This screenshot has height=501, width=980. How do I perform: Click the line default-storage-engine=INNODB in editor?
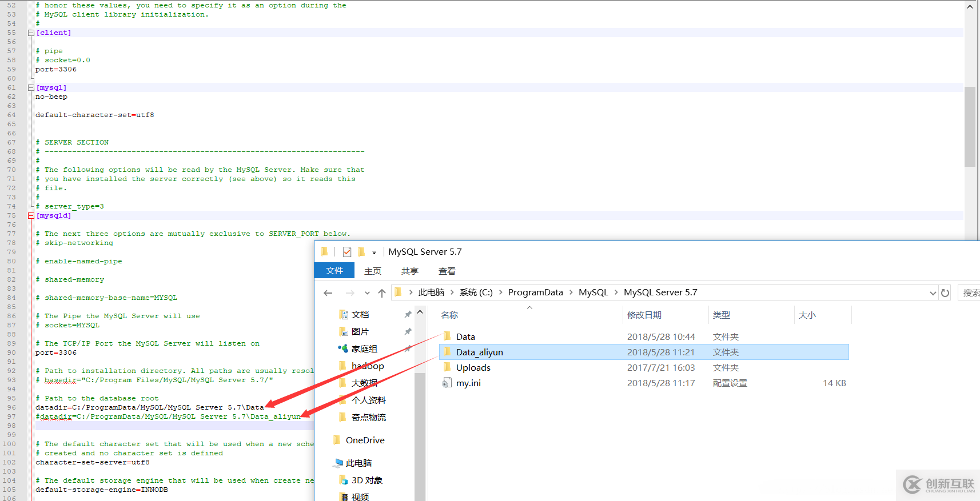point(102,490)
